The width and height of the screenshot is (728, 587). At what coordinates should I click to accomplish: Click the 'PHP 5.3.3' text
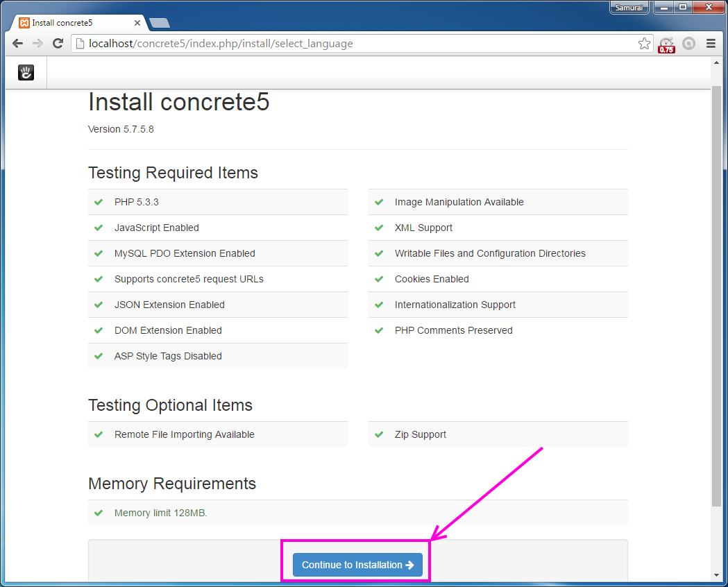click(x=137, y=202)
